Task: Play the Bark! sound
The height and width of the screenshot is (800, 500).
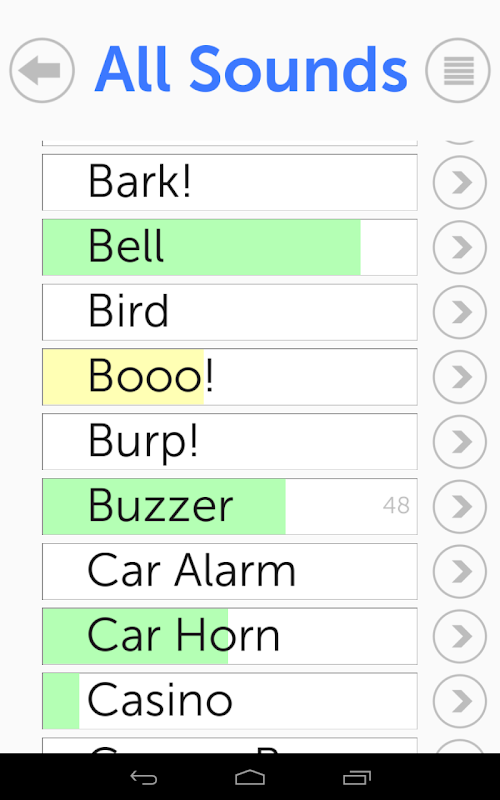Action: click(230, 182)
